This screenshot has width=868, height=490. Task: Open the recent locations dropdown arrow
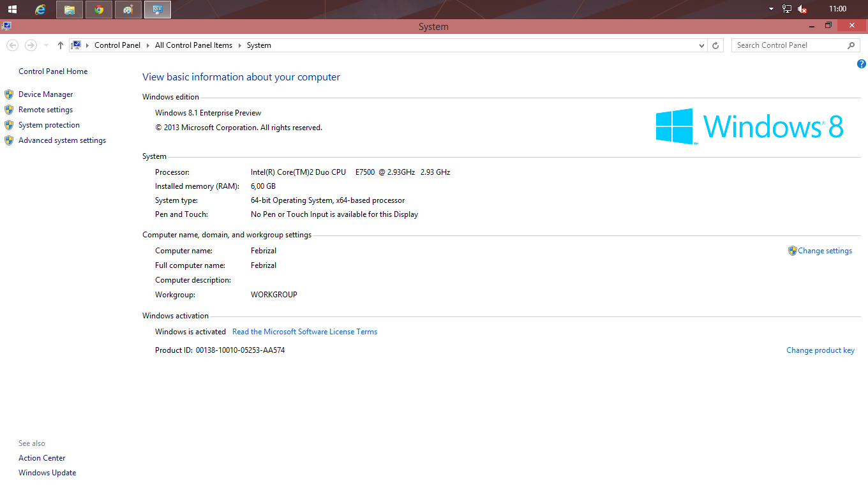pyautogui.click(x=46, y=45)
